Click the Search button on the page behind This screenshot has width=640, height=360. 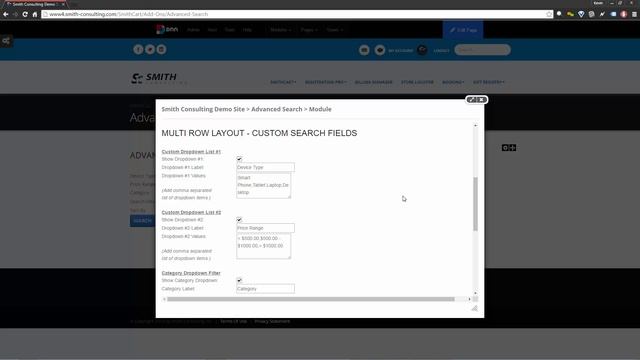coord(142,221)
